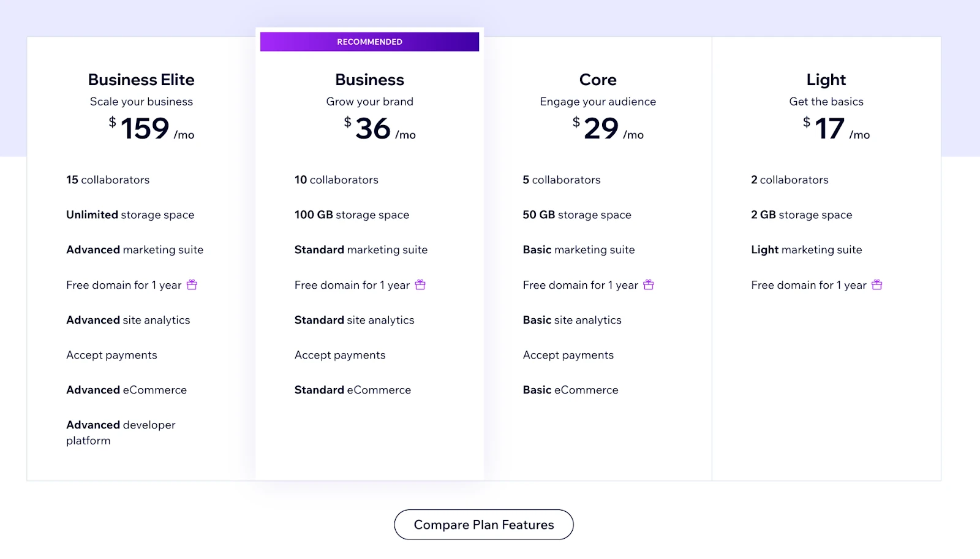The width and height of the screenshot is (980, 559).
Task: Click the gift icon in Core plan
Action: [649, 285]
